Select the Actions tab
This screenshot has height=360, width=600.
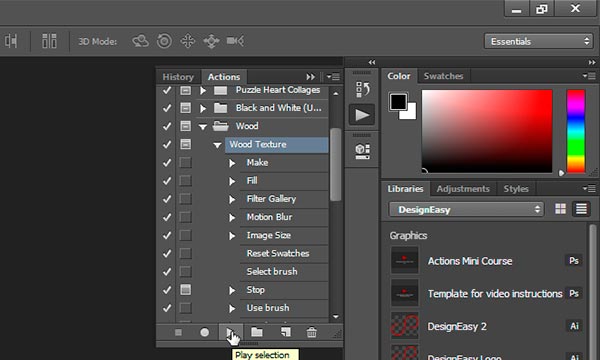(x=224, y=77)
